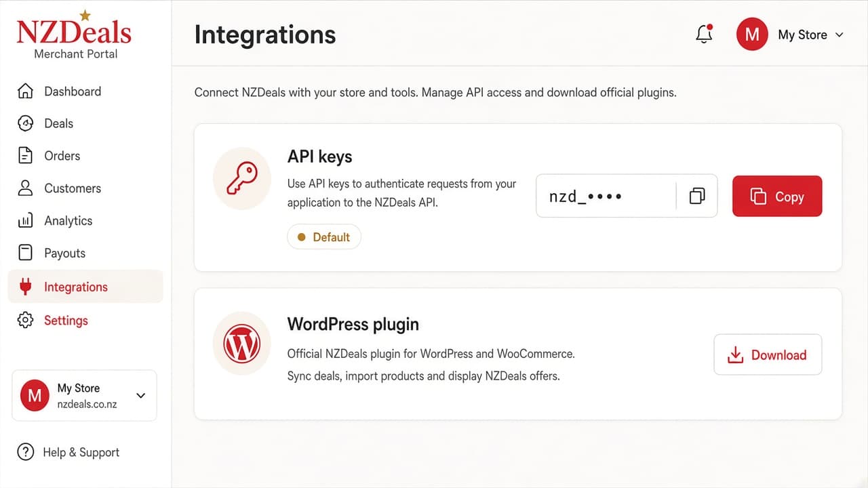Click the M avatar in the header
The height and width of the screenshot is (488, 868).
(752, 35)
